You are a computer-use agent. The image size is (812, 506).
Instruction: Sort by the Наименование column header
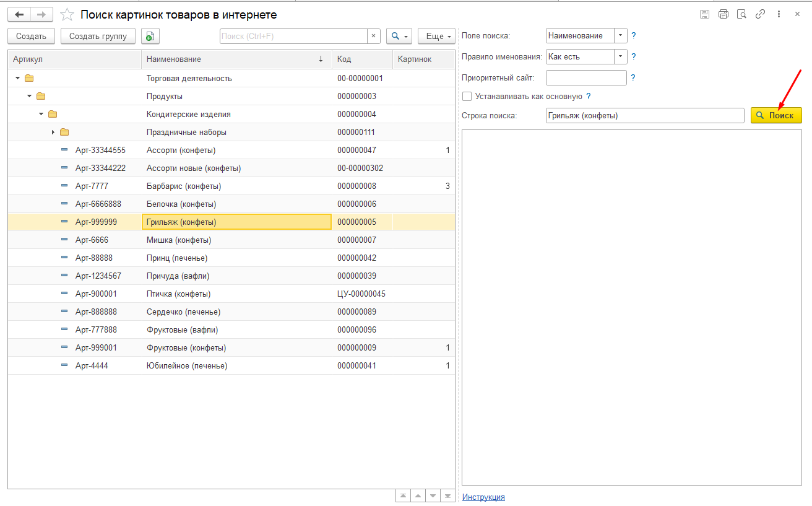coord(236,59)
